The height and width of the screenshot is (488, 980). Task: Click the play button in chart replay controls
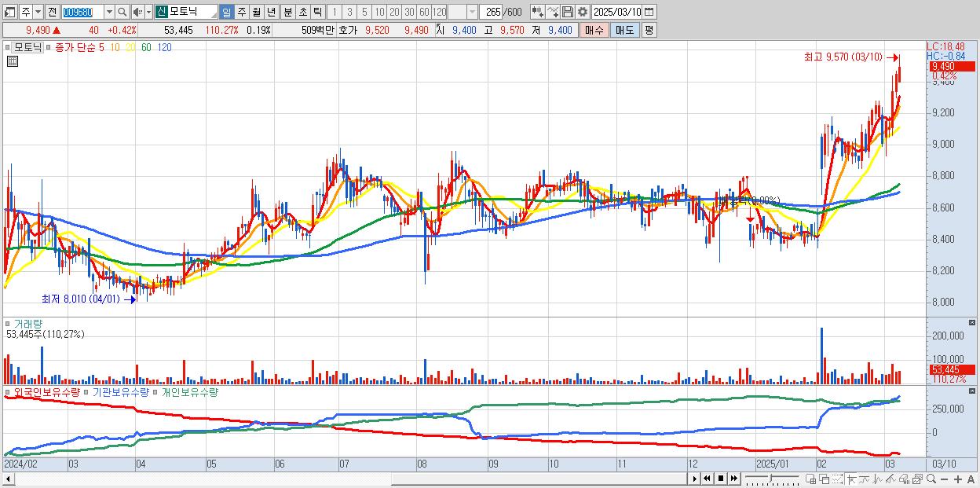(x=695, y=479)
